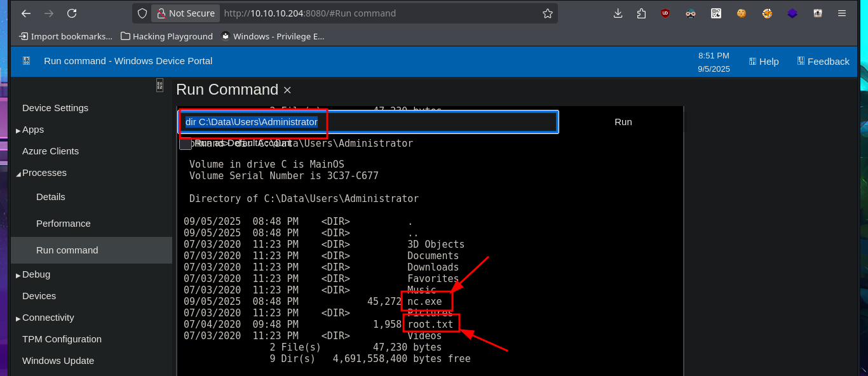Open the Performance page under Processes

pyautogui.click(x=64, y=224)
